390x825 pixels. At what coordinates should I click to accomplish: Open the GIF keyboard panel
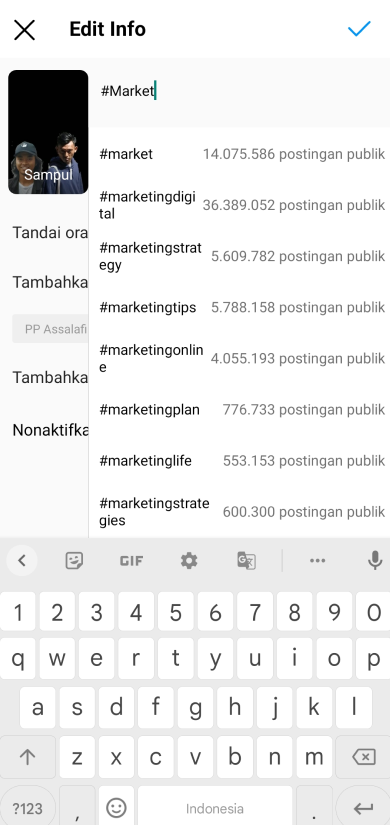coord(131,561)
